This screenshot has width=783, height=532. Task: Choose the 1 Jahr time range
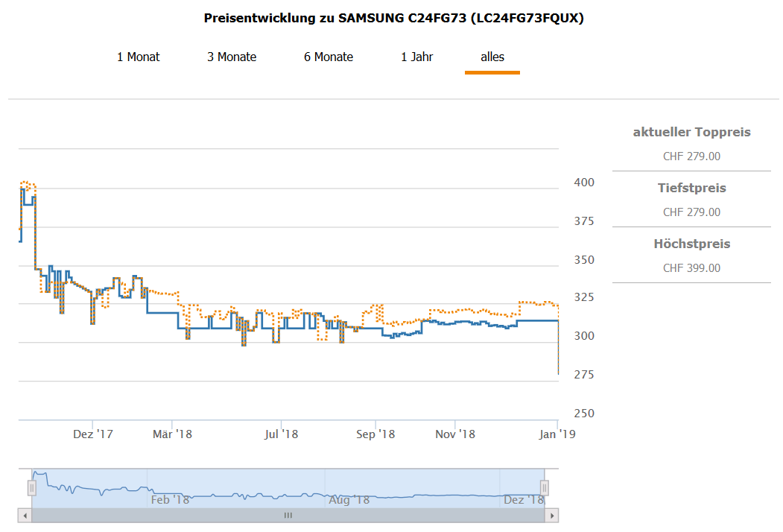416,57
